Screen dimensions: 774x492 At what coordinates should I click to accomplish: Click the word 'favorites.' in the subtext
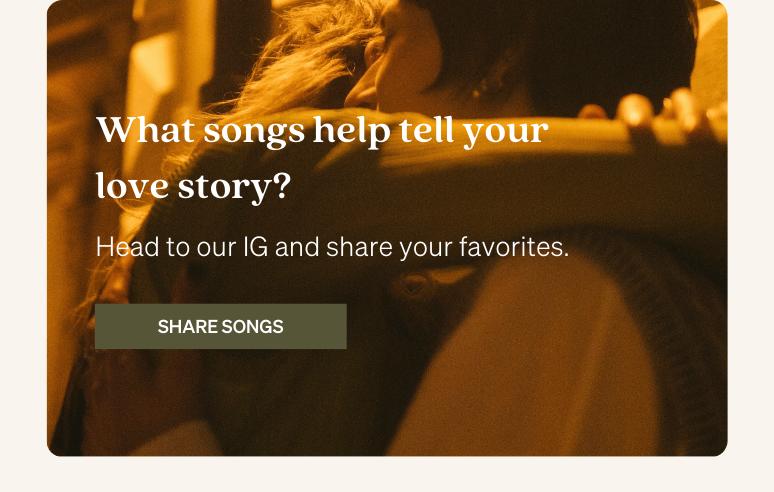click(514, 247)
